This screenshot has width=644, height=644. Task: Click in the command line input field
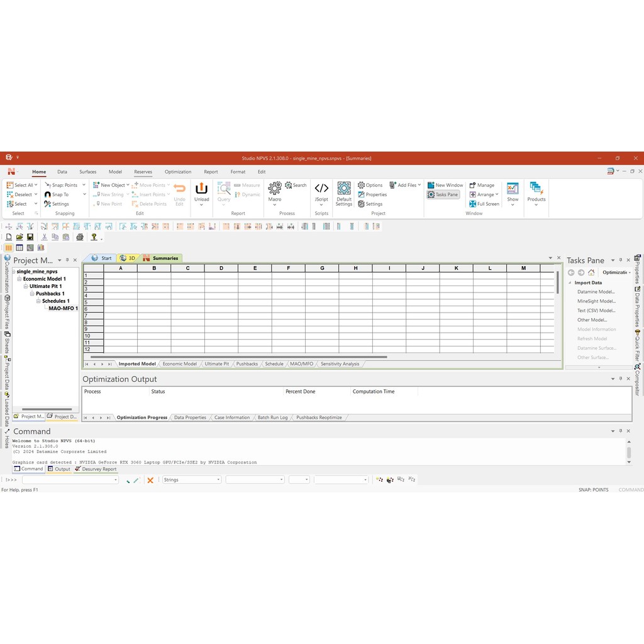coord(70,480)
